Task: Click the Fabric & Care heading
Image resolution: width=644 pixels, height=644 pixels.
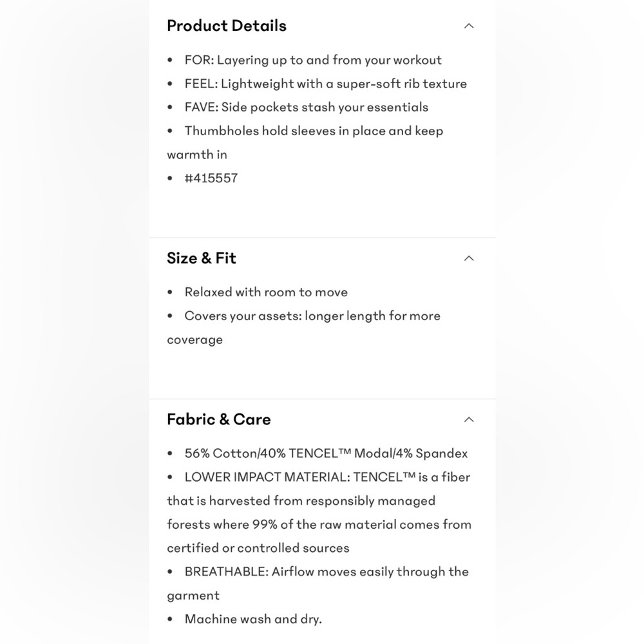Action: coord(218,420)
